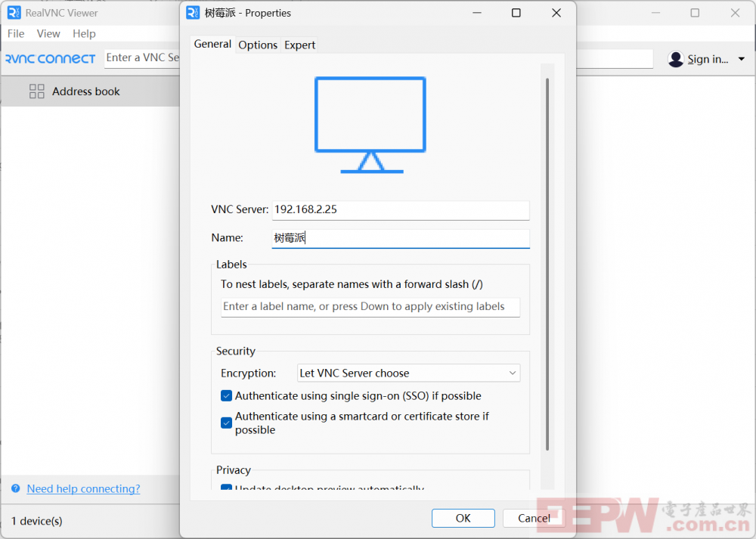Click the help question mark icon

[16, 488]
